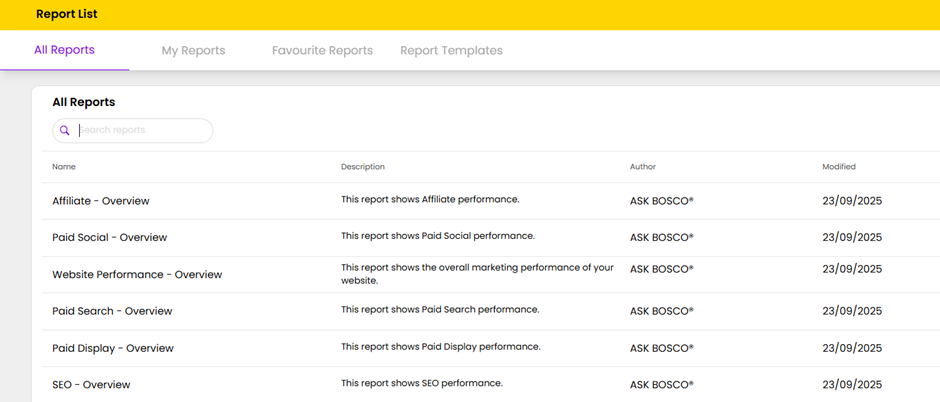Select the Paid Search - Overview report
940x402 pixels.
pyautogui.click(x=112, y=311)
